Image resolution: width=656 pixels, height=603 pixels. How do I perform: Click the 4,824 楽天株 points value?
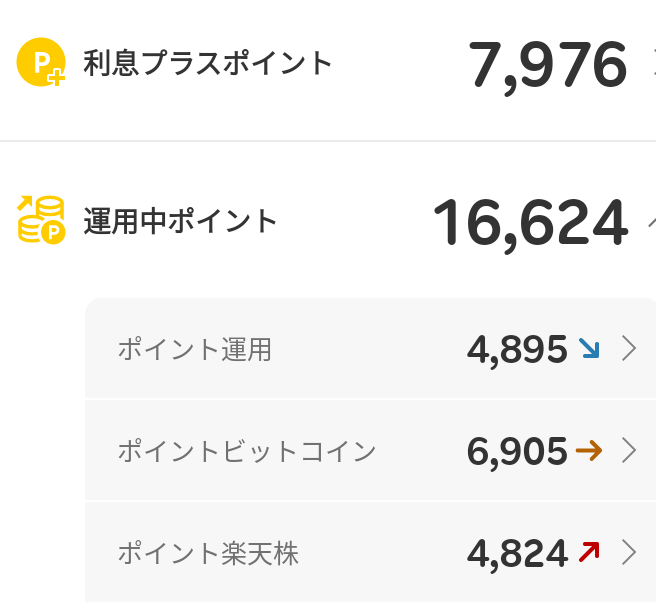pos(517,552)
